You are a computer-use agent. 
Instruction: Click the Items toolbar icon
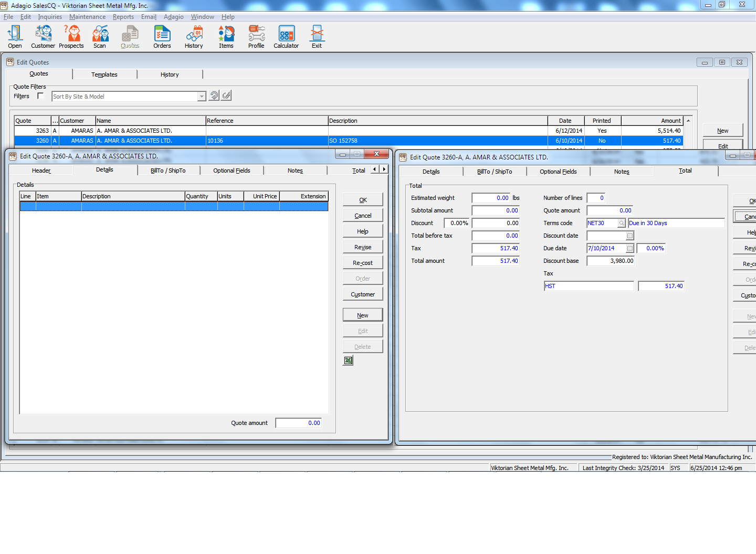pyautogui.click(x=226, y=37)
